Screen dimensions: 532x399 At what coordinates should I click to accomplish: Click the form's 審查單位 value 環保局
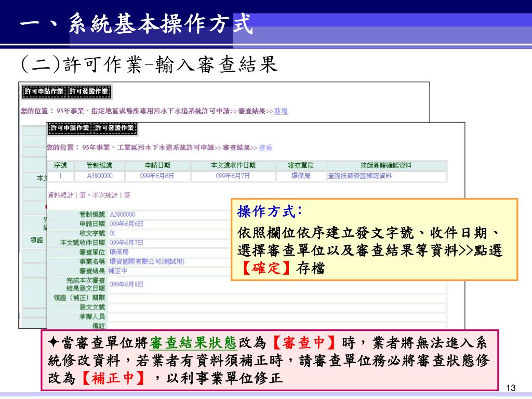tap(119, 252)
